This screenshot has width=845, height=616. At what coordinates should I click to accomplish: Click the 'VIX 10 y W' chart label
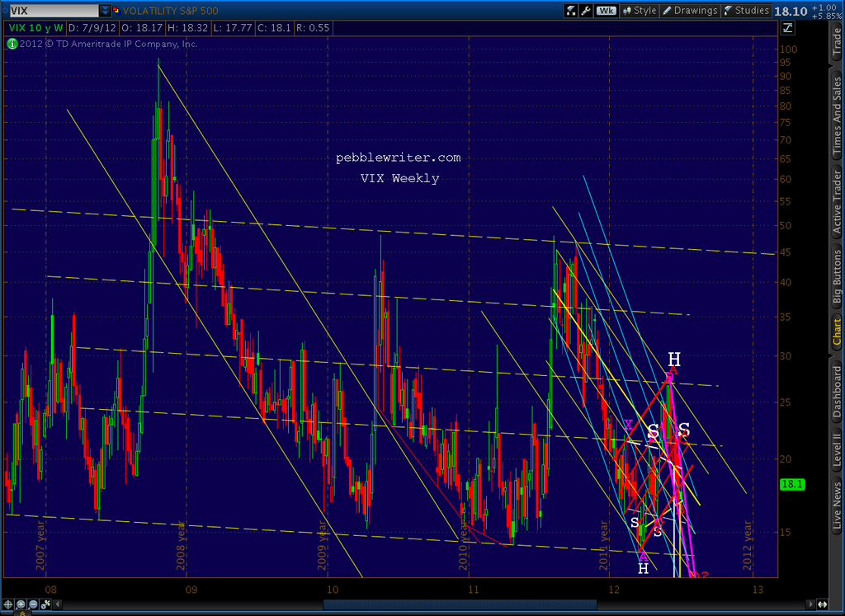[x=35, y=27]
